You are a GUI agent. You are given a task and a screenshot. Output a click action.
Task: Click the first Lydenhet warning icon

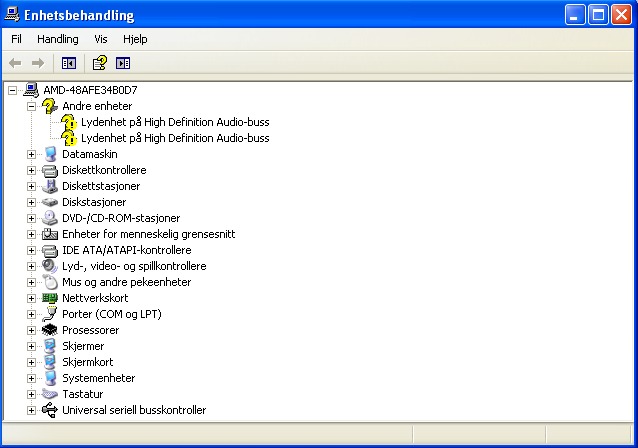click(69, 122)
